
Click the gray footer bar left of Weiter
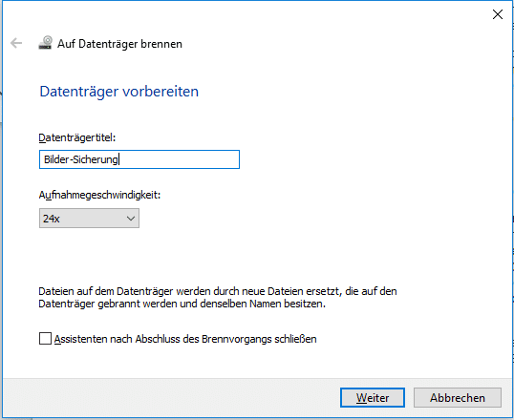pos(171,398)
